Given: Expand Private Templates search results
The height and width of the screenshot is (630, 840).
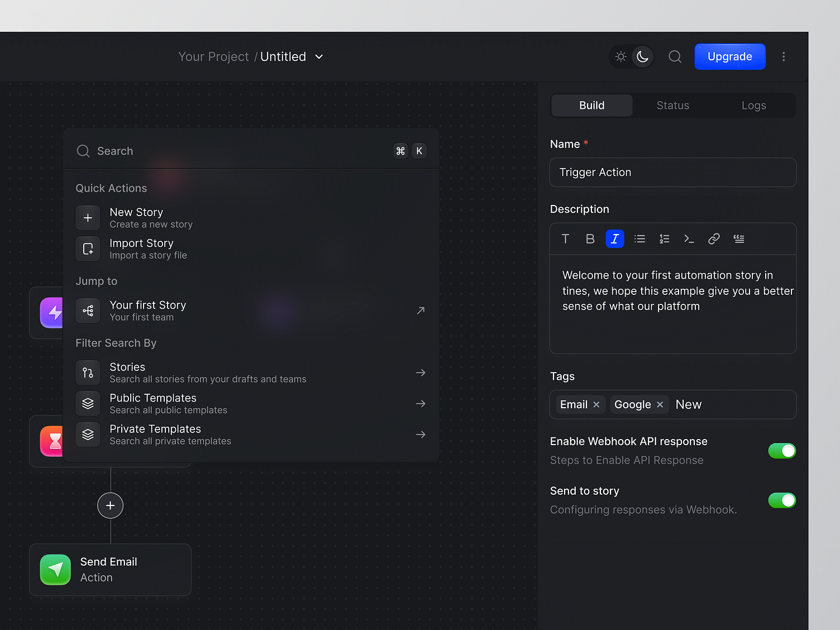Looking at the screenshot, I should [x=421, y=434].
